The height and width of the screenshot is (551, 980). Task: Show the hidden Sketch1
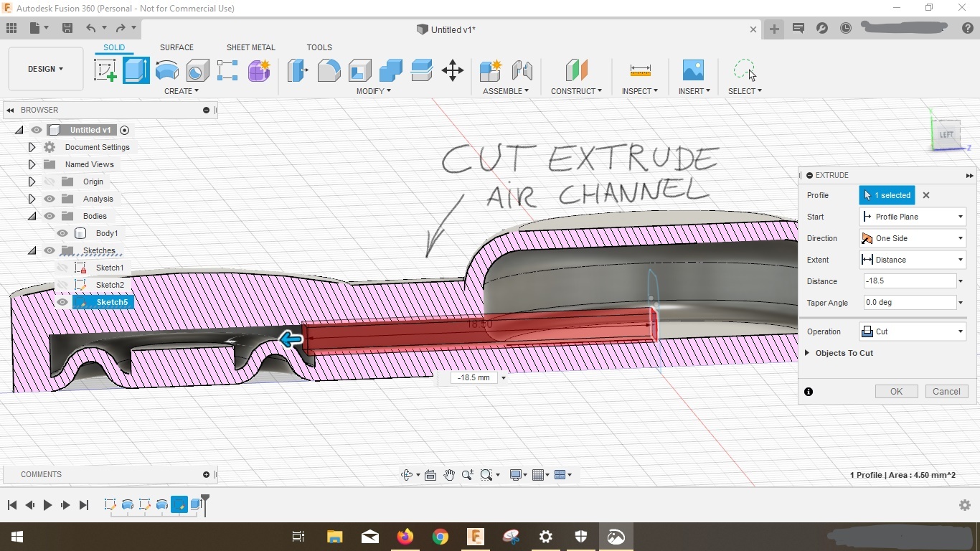pos(62,268)
